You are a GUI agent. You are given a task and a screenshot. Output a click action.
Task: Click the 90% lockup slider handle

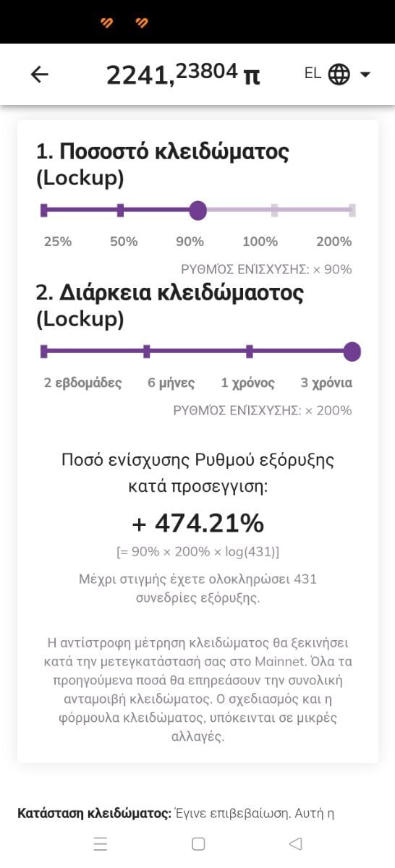(197, 210)
